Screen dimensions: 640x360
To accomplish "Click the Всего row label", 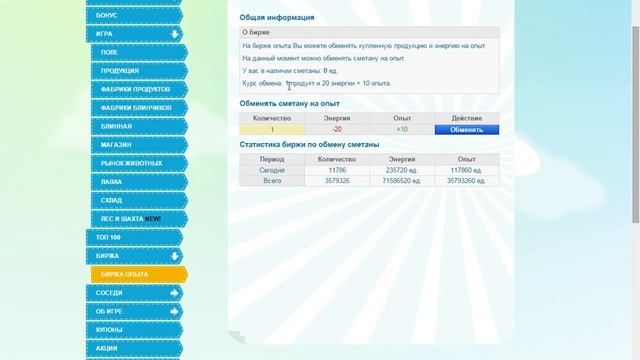I will pos(272,181).
